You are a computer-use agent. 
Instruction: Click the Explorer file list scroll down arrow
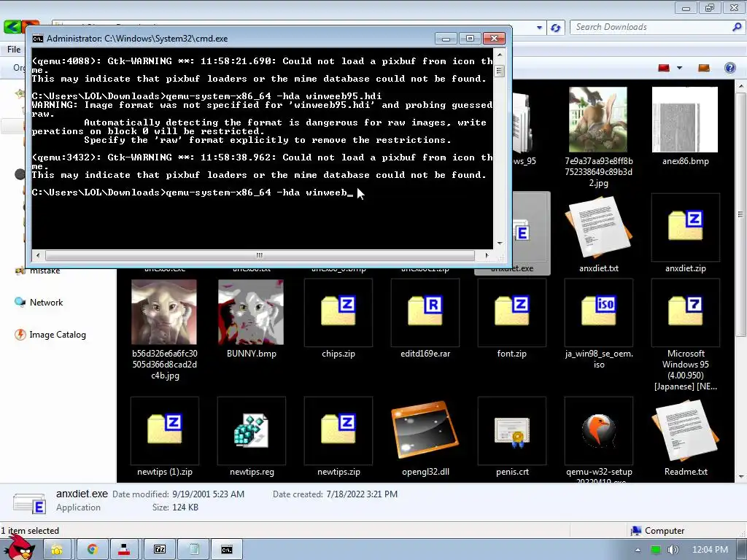[x=741, y=477]
